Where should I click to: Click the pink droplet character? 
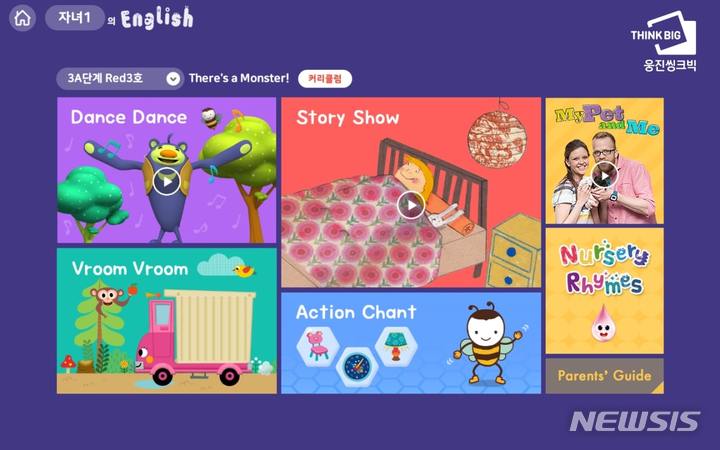coord(603,324)
